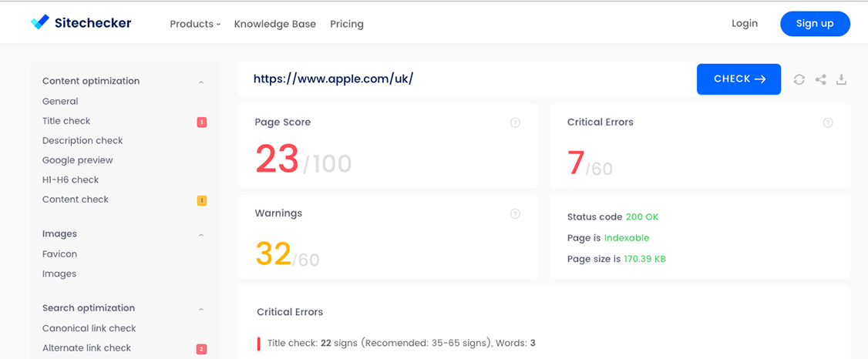Collapse the Images section
868x359 pixels.
[201, 234]
